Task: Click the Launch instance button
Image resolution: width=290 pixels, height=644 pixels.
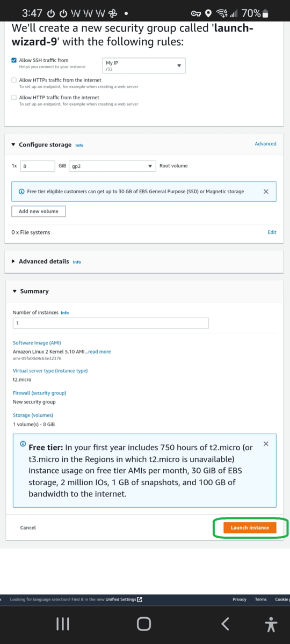Action: (x=250, y=528)
